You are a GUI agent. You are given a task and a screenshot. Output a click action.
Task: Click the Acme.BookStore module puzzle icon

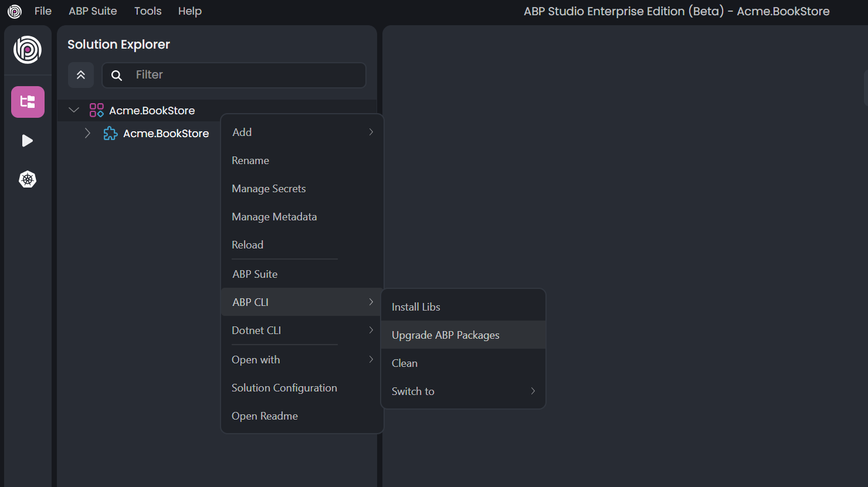coord(110,134)
